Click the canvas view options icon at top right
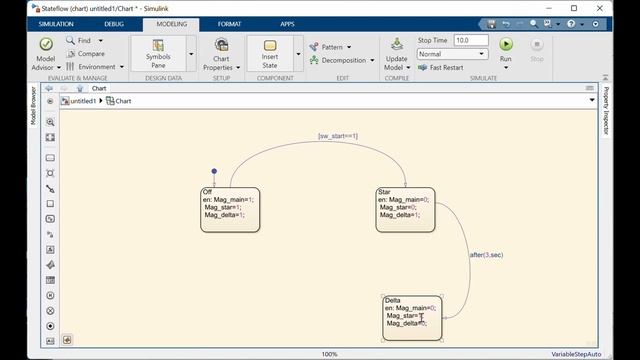Screen dimensions: 640x360 tap(590, 88)
